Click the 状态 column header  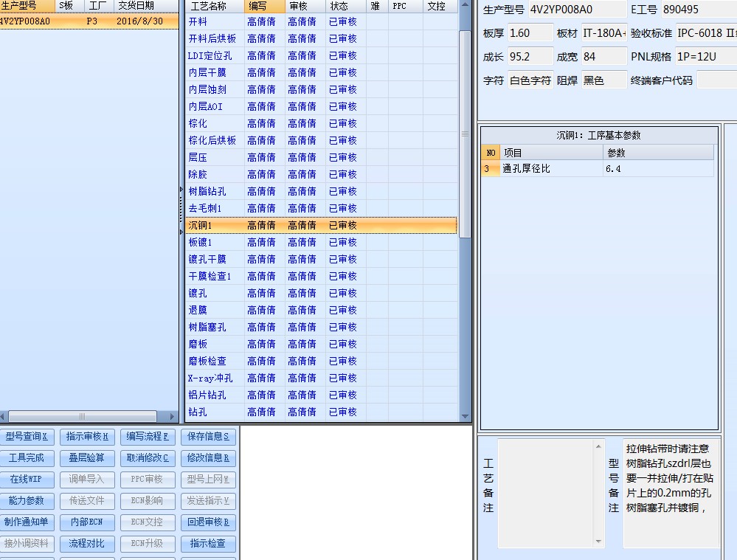coord(345,6)
